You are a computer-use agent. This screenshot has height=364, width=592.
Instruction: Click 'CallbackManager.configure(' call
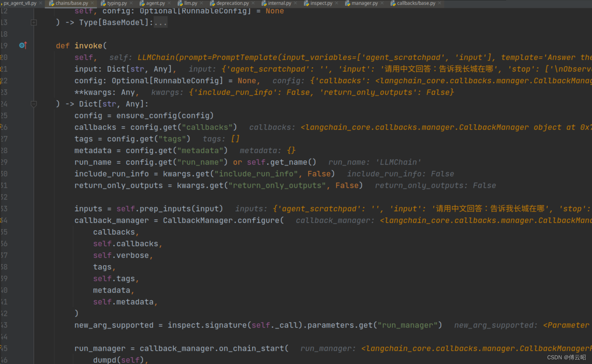(x=223, y=220)
